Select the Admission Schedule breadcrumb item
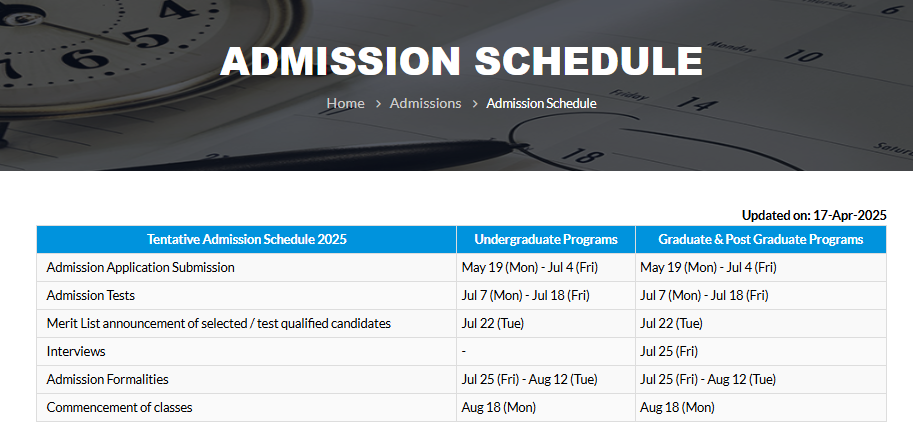Image resolution: width=913 pixels, height=437 pixels. pyautogui.click(x=541, y=104)
